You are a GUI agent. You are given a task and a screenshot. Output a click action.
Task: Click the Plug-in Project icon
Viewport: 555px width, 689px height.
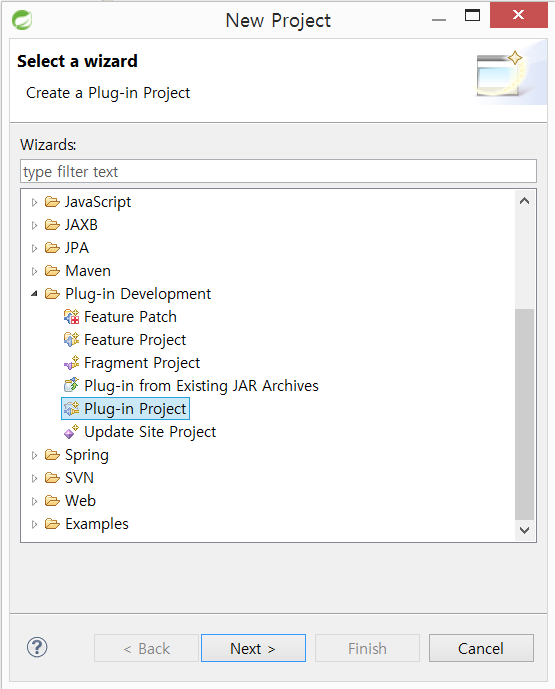click(72, 409)
